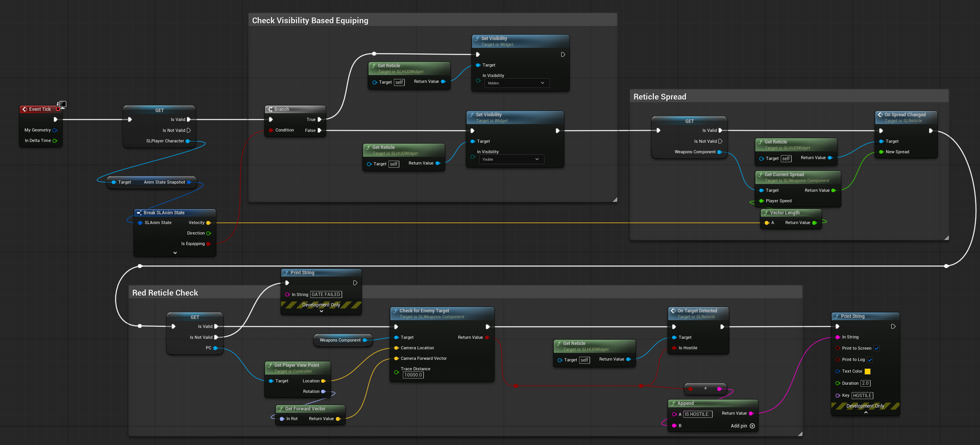Screen dimensions: 980x445
Task: Click the Check for Enemy Target node title
Action: click(x=424, y=311)
